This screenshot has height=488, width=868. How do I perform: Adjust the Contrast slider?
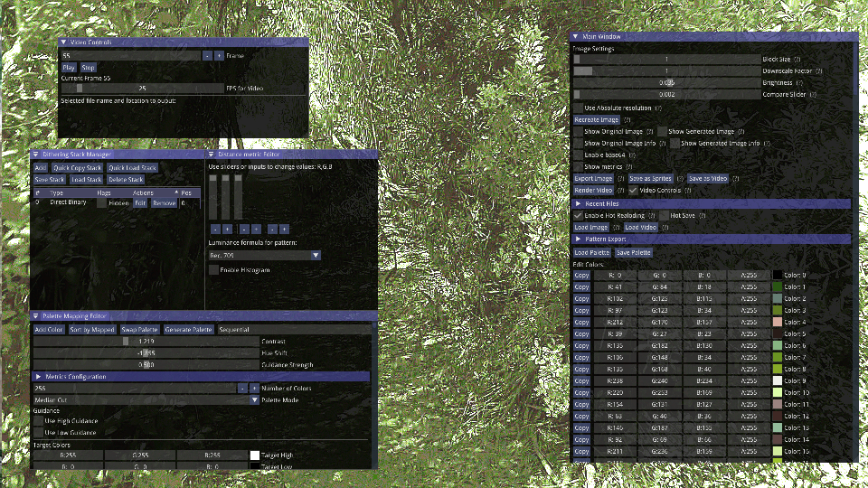pyautogui.click(x=146, y=342)
